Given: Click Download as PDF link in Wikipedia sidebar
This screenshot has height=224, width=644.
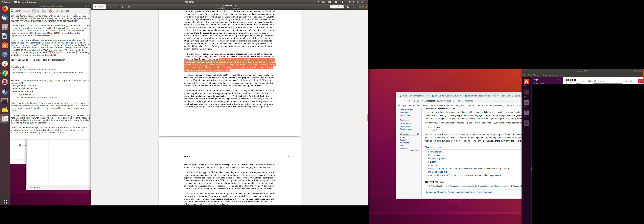Looking at the screenshot, I should coord(407,126).
